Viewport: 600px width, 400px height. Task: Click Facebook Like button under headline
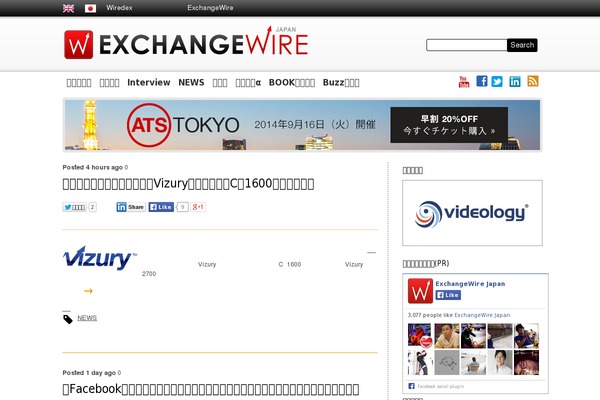[161, 207]
